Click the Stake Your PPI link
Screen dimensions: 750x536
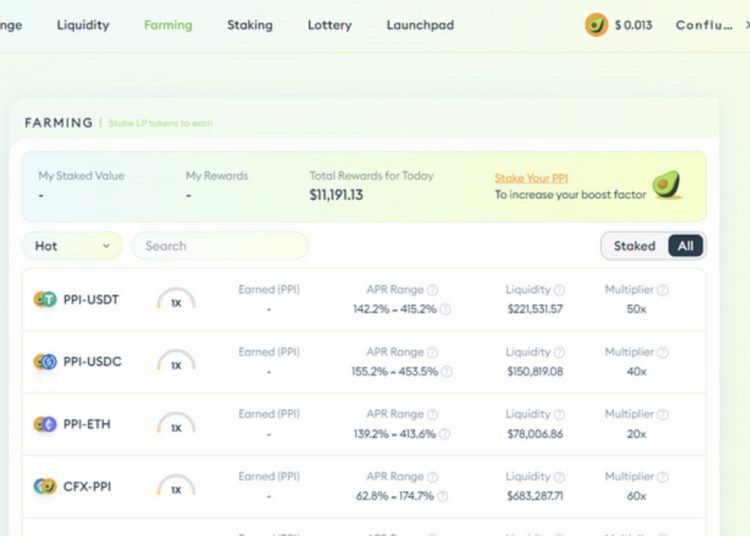tap(531, 178)
